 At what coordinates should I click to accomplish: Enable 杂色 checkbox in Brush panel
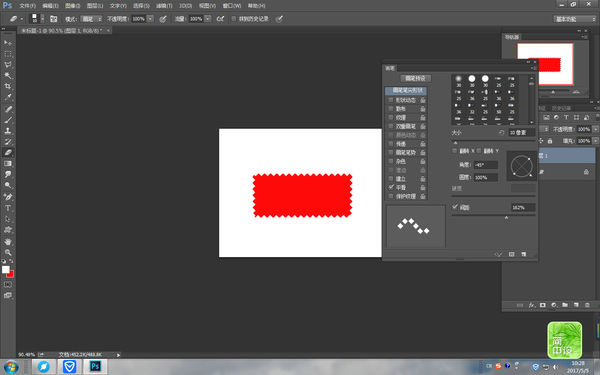pos(391,161)
